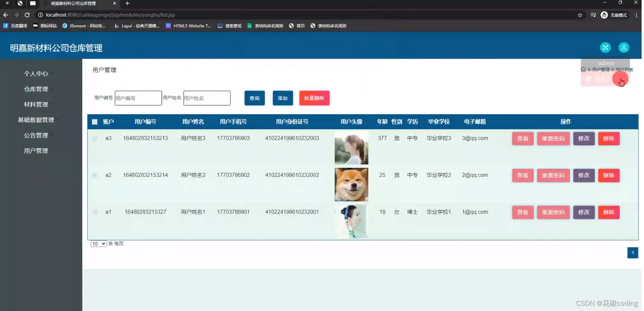Screen dimensions: 644x311
Task: Open the first 表结构命名规则 bookmark
Action: click(265, 26)
